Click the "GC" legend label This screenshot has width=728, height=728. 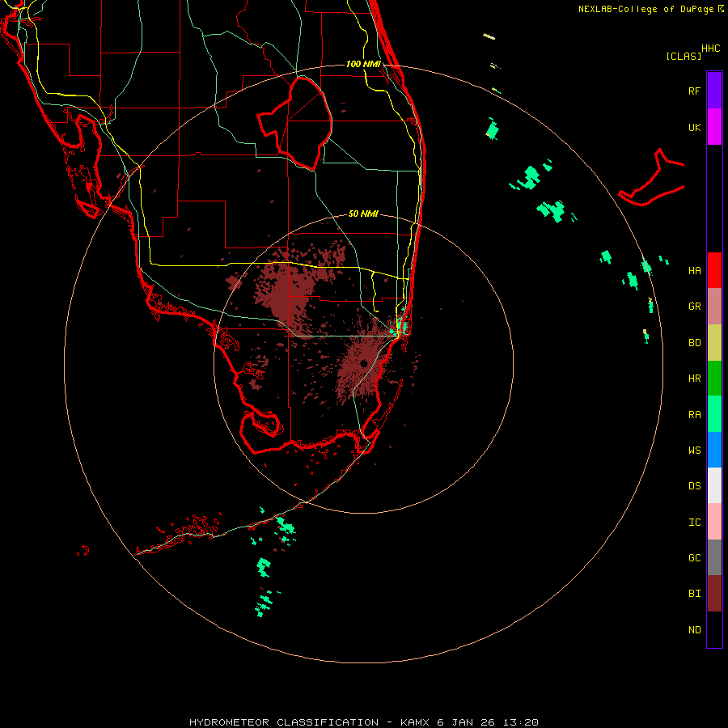(x=694, y=558)
